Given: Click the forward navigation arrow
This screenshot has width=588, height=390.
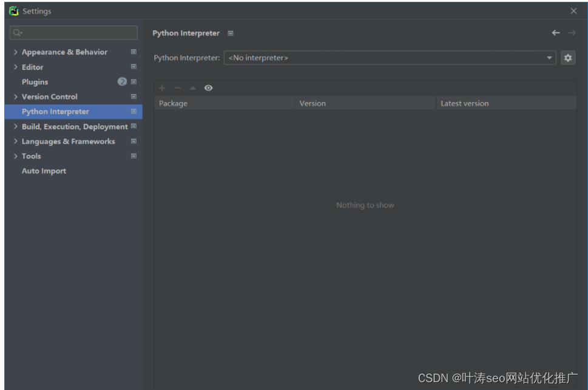Looking at the screenshot, I should click(571, 33).
